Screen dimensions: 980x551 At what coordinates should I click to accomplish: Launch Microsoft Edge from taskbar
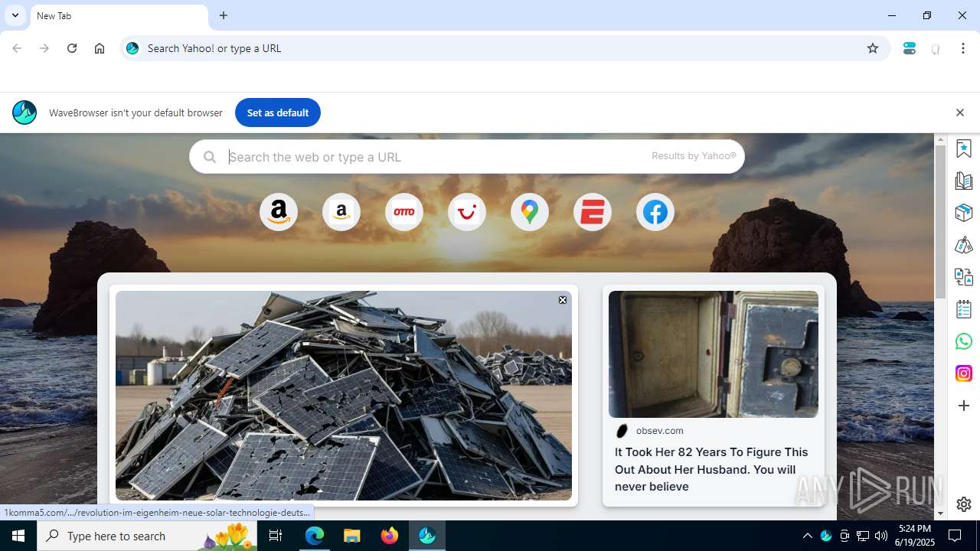[315, 536]
